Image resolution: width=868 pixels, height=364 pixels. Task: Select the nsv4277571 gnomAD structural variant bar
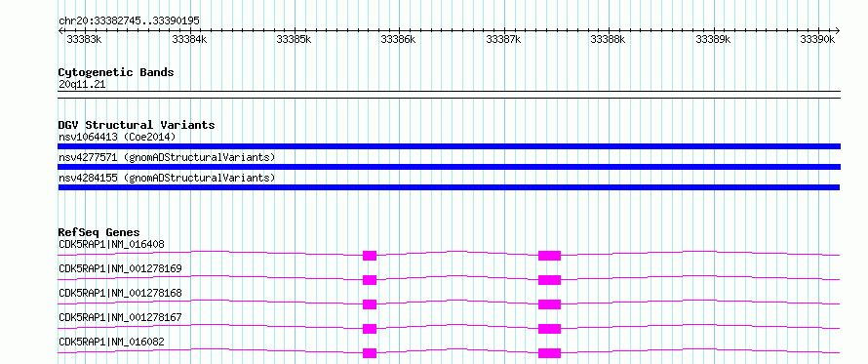449,167
